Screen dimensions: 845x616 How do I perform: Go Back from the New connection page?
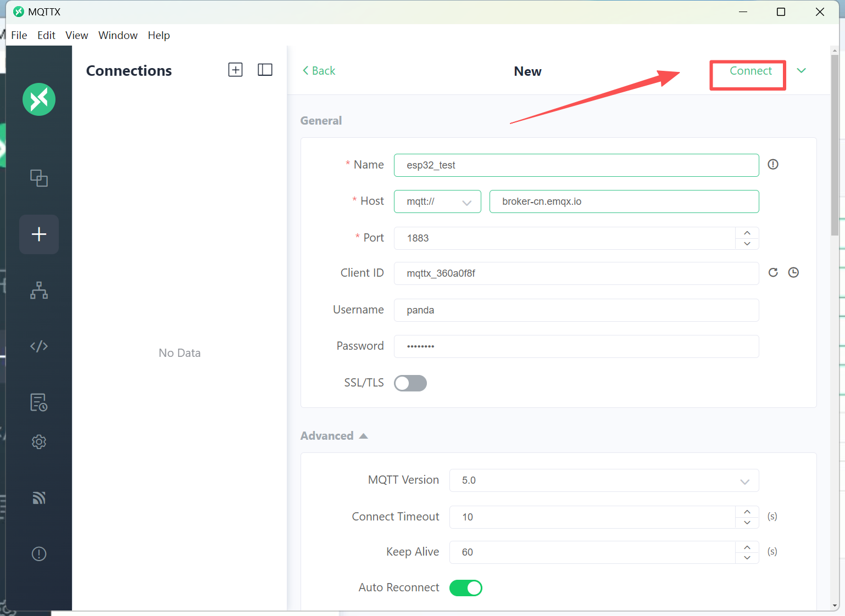(319, 70)
